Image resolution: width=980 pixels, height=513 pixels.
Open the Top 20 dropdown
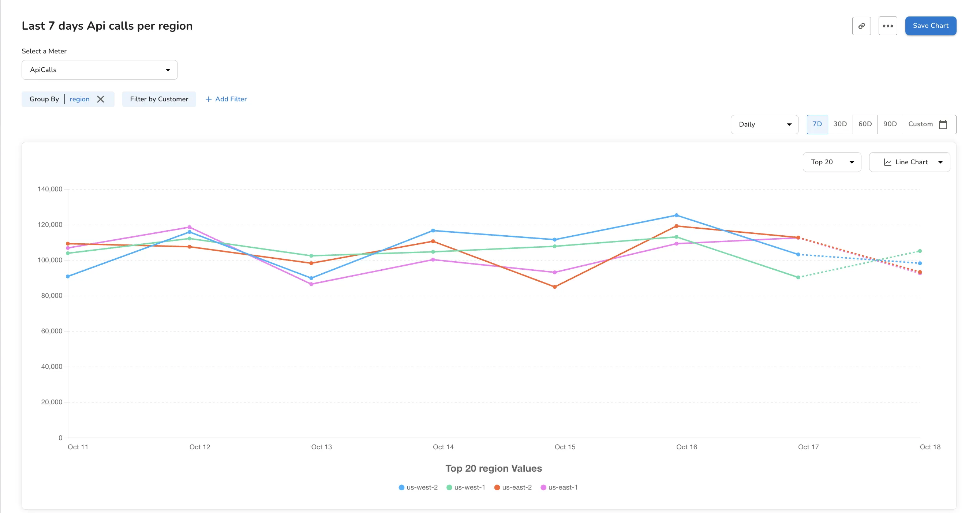point(832,162)
